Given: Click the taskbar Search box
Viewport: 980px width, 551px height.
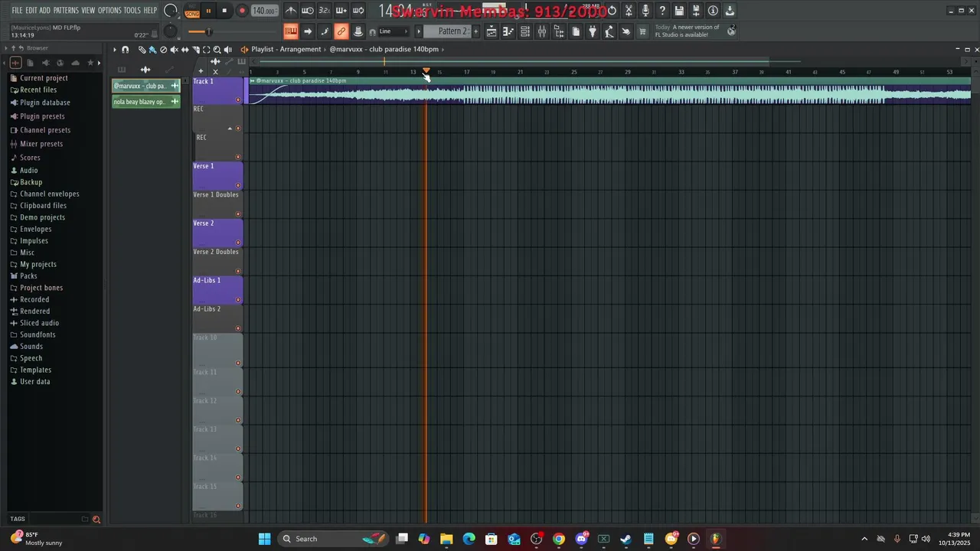Looking at the screenshot, I should 332,539.
